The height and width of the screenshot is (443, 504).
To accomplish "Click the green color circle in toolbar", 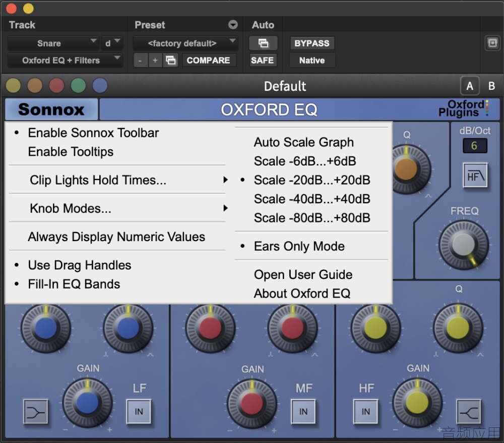I will click(x=78, y=86).
